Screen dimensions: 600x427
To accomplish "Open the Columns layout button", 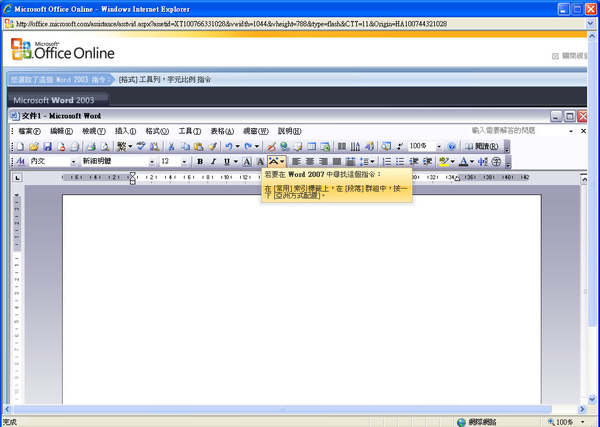I will coord(342,147).
